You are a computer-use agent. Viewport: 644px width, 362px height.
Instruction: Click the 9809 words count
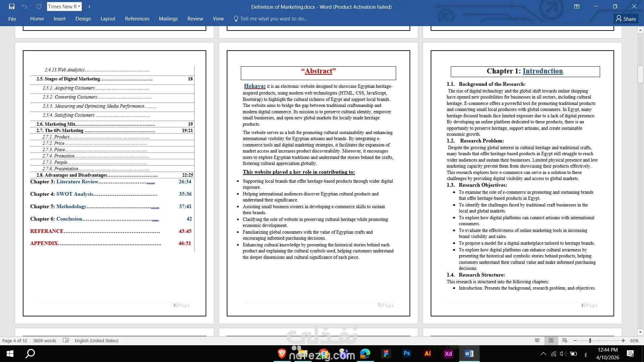coord(45,341)
